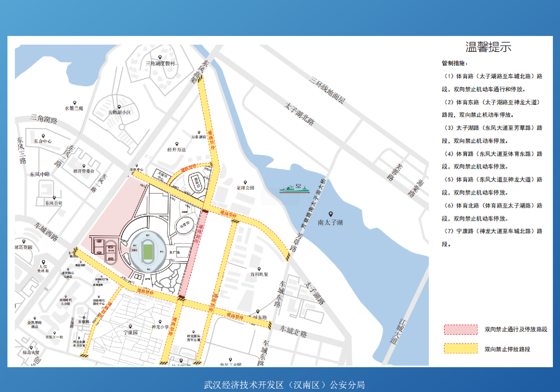Click the 经开管委会 map pin
The height and width of the screenshot is (392, 560).
[84, 166]
